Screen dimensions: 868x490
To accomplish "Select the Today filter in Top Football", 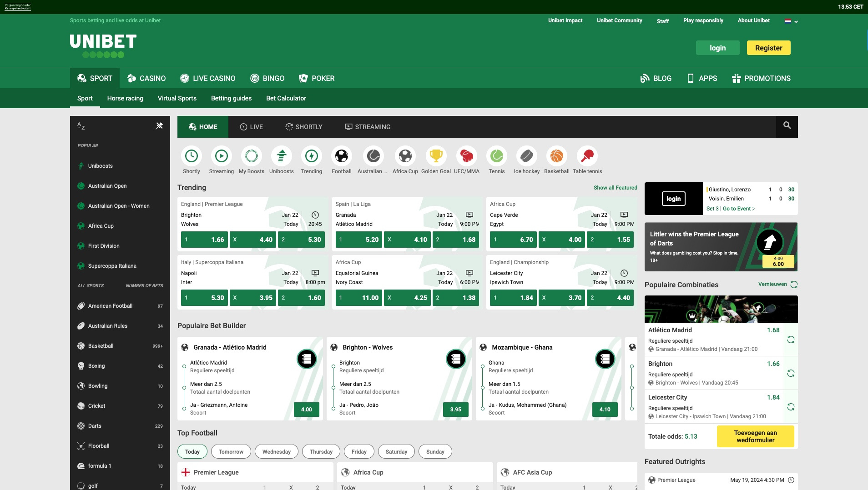I will click(192, 451).
